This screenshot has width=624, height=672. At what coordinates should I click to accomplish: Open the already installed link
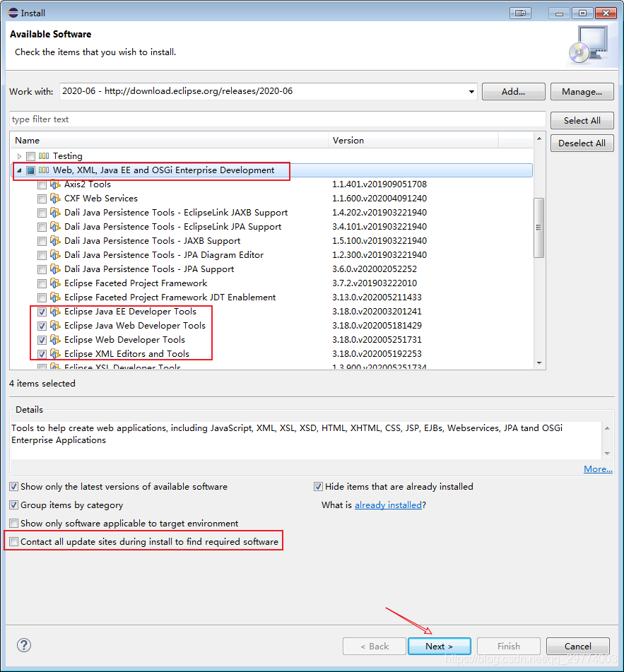pyautogui.click(x=388, y=505)
